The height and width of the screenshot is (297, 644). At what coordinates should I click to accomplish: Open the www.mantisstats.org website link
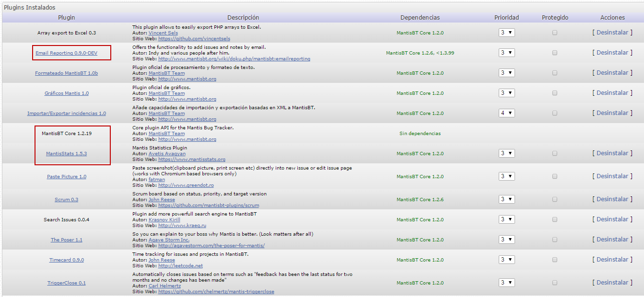(191, 160)
